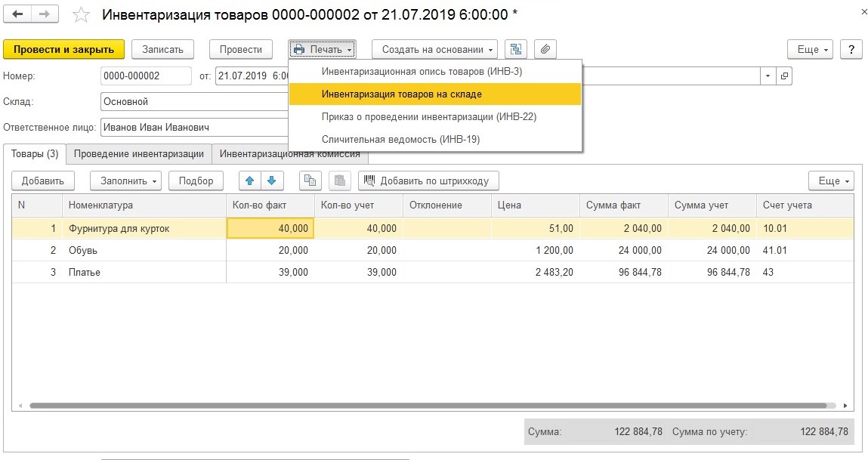Move row up with blue arrow
This screenshot has width=868, height=460.
(250, 181)
